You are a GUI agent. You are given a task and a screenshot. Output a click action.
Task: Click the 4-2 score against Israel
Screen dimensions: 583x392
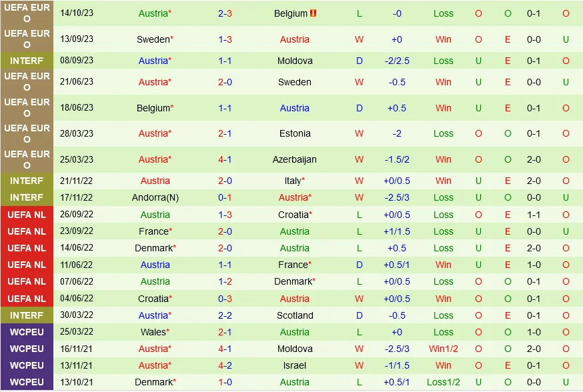coord(225,365)
